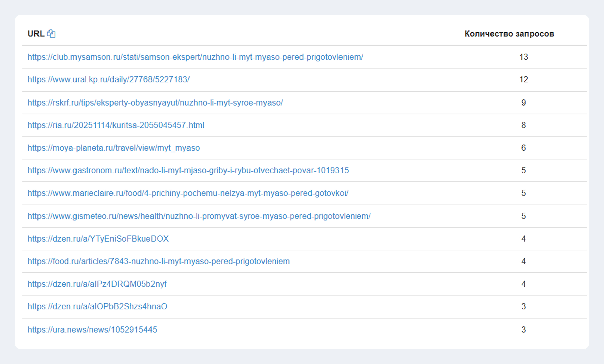The height and width of the screenshot is (364, 604).
Task: Click the copy URLs icon
Action: 51,34
